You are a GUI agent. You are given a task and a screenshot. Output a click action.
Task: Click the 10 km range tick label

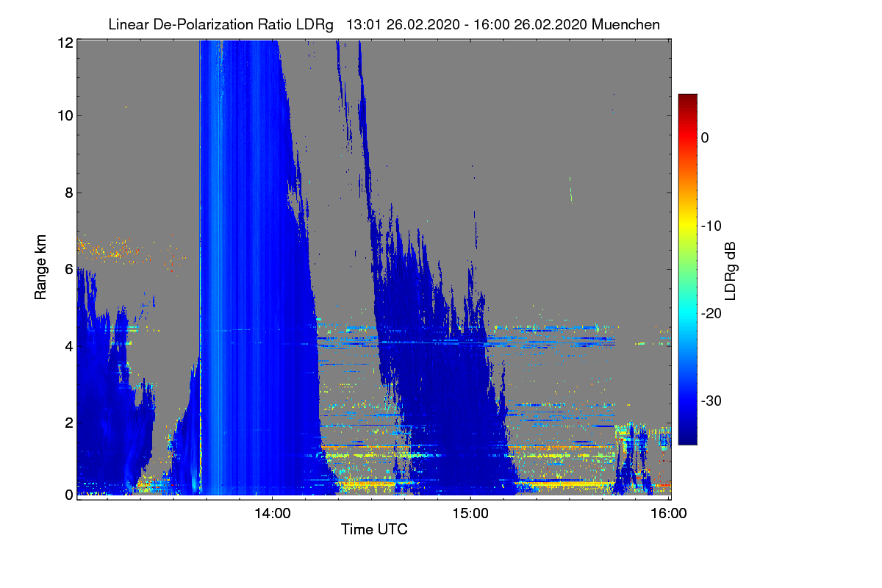click(x=65, y=116)
